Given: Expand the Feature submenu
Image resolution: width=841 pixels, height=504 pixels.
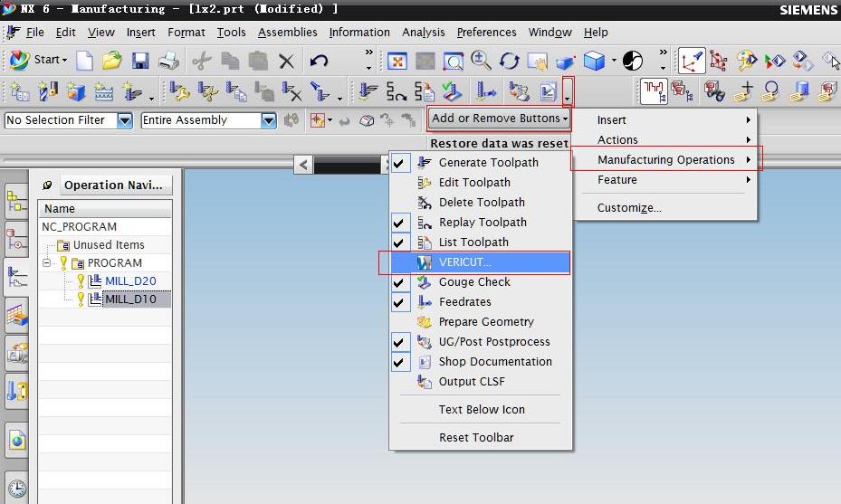Looking at the screenshot, I should tap(665, 180).
